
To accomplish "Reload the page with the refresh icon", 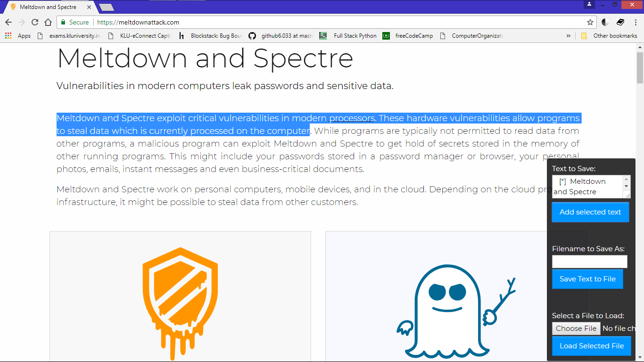I will coord(34,22).
